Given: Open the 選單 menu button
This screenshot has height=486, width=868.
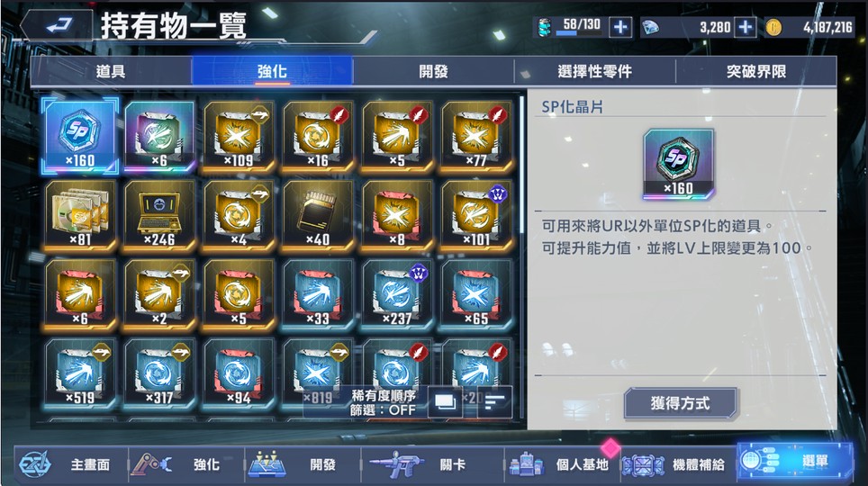Looking at the screenshot, I should coord(795,461).
